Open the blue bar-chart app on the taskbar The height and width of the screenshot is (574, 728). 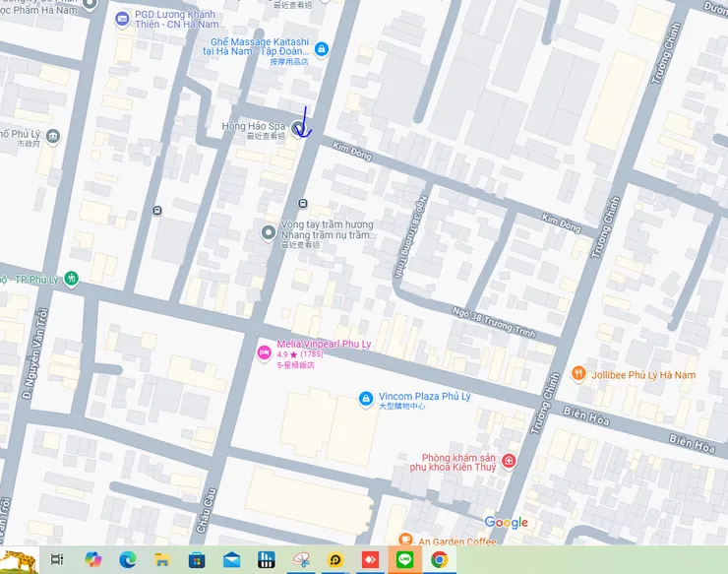(266, 559)
